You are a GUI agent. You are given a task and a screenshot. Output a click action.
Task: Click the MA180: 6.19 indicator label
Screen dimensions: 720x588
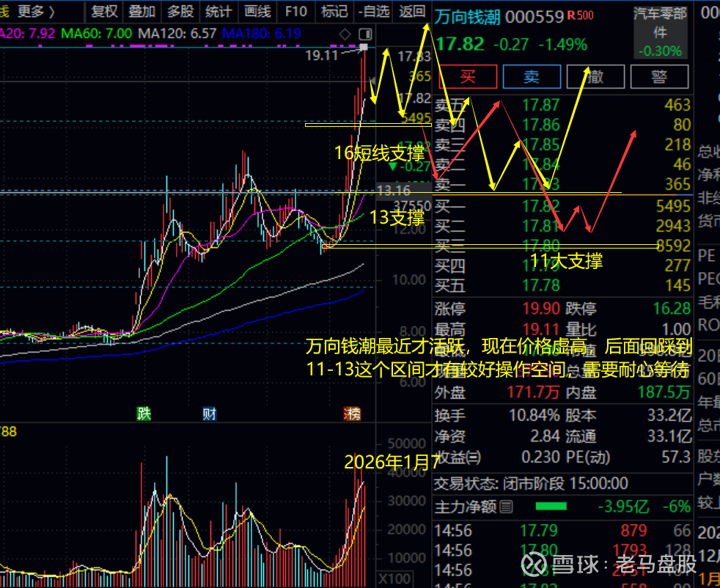click(262, 34)
